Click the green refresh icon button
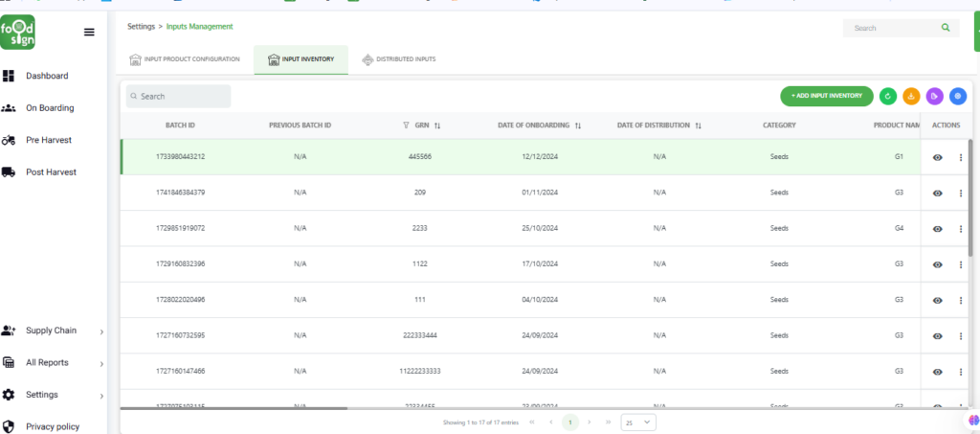980x434 pixels. click(x=888, y=96)
